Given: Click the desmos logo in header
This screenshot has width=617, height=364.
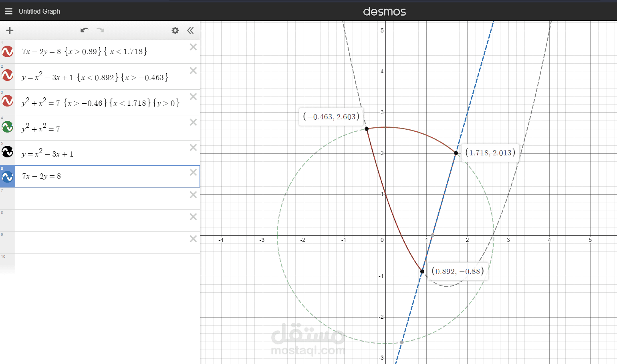Looking at the screenshot, I should pos(385,12).
